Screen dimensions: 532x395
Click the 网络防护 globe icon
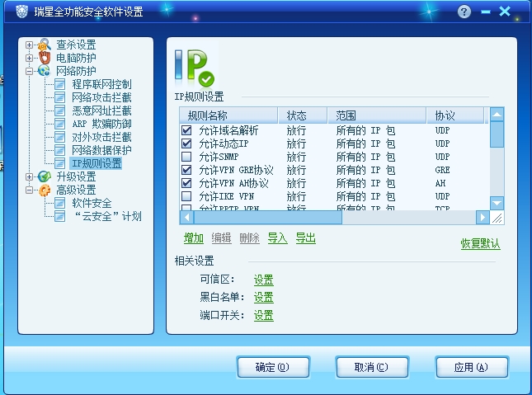coord(44,71)
